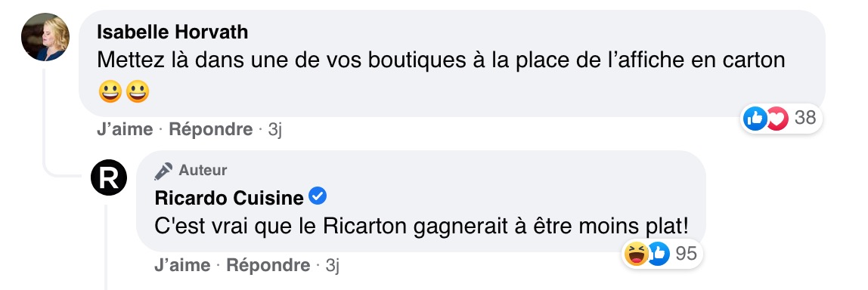Click J'aime under Ricardo Cuisine's reply
Viewport: 868px width, 290px height.
coord(182,266)
